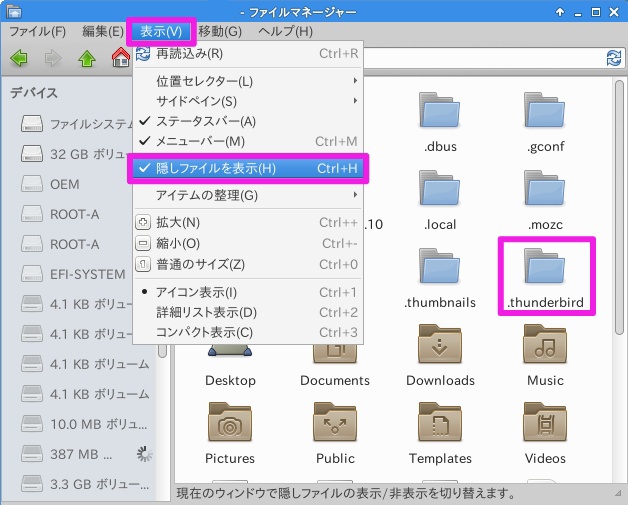The width and height of the screenshot is (628, 505).
Task: Open the home folder icon
Action: [x=121, y=58]
